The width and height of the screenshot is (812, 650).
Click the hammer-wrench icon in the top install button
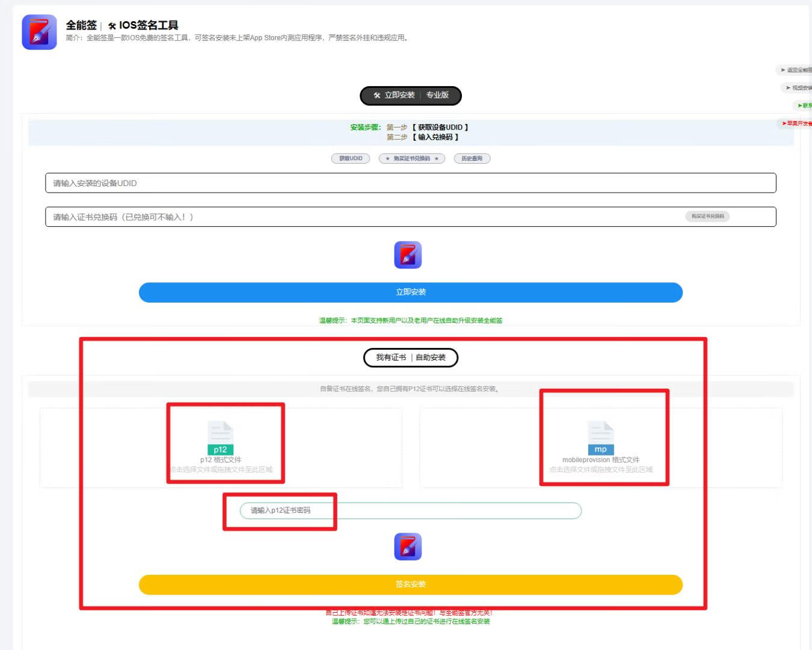point(377,95)
